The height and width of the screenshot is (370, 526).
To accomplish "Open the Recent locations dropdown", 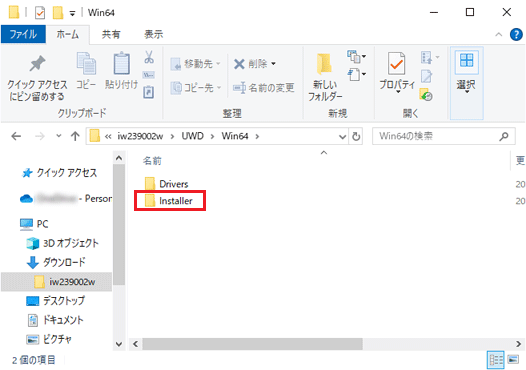I will point(59,136).
